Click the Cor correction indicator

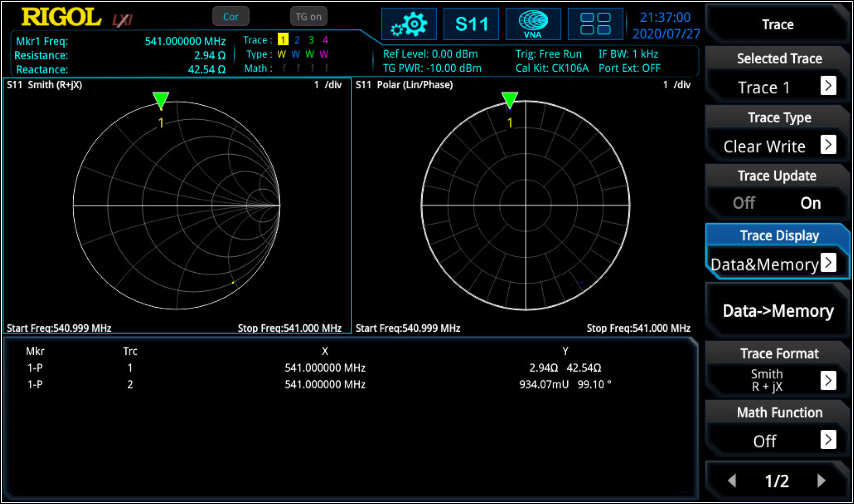point(231,17)
